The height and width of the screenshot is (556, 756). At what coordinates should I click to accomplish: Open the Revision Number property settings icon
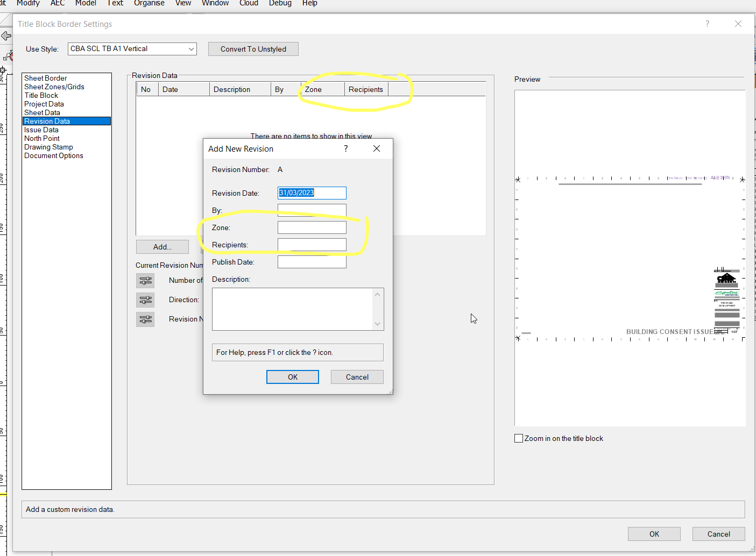145,319
